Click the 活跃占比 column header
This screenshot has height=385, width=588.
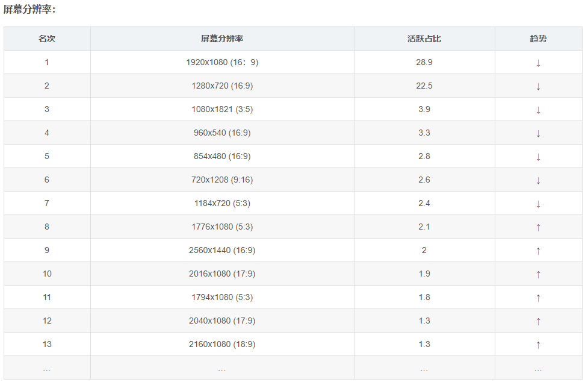point(424,39)
